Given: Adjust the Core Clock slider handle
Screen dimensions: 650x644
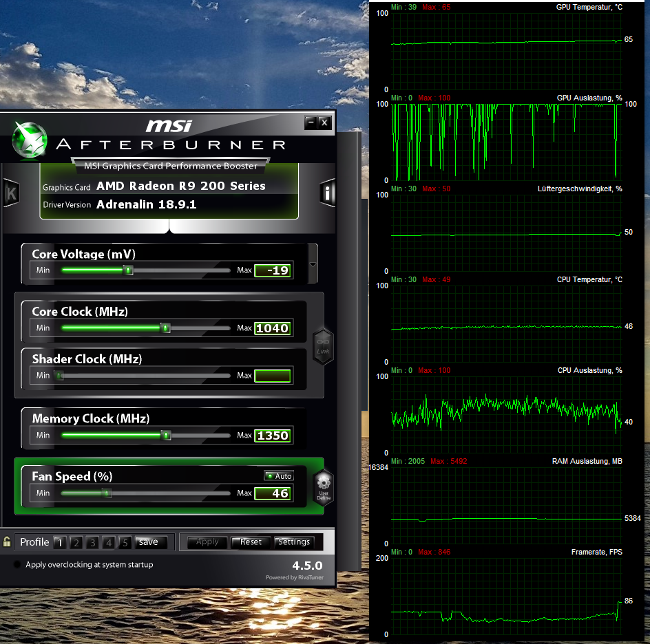Looking at the screenshot, I should (x=166, y=328).
